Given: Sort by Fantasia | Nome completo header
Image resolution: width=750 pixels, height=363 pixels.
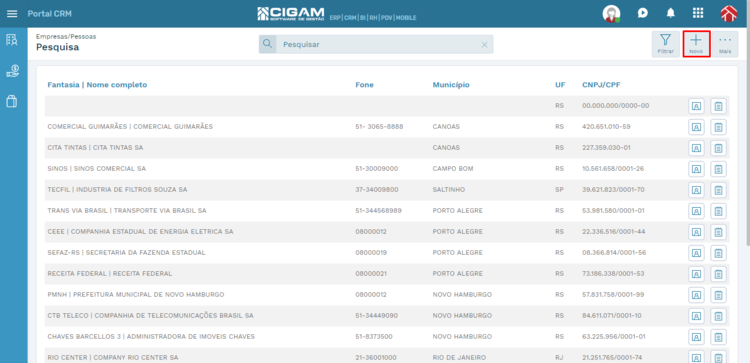Looking at the screenshot, I should pos(97,85).
